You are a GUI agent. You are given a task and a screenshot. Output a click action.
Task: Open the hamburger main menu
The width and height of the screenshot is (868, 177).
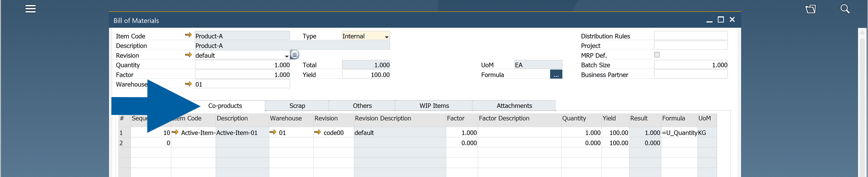(31, 9)
